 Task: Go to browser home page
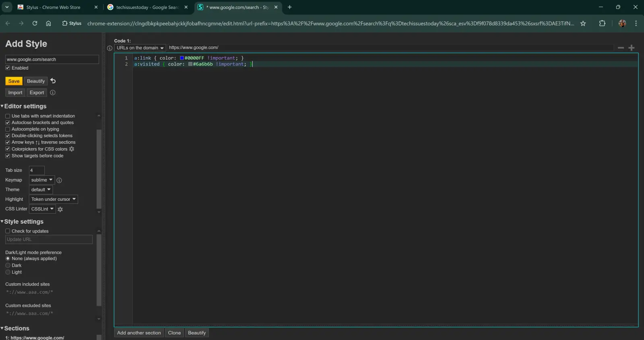48,23
